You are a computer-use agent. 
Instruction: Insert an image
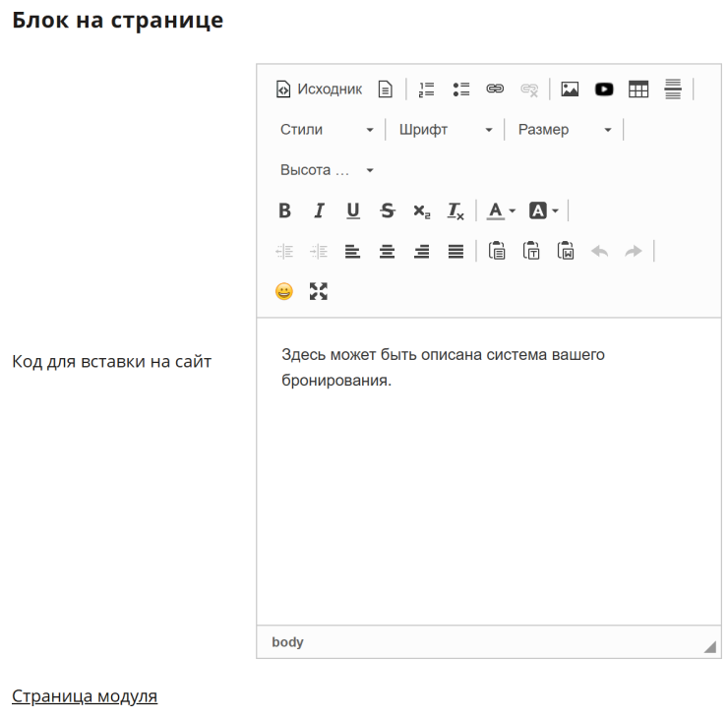pos(570,90)
